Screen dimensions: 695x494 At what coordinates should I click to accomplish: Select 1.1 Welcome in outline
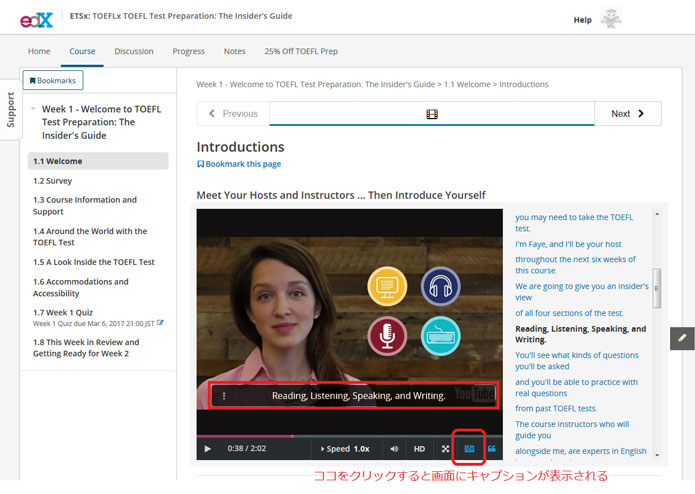[x=98, y=161]
